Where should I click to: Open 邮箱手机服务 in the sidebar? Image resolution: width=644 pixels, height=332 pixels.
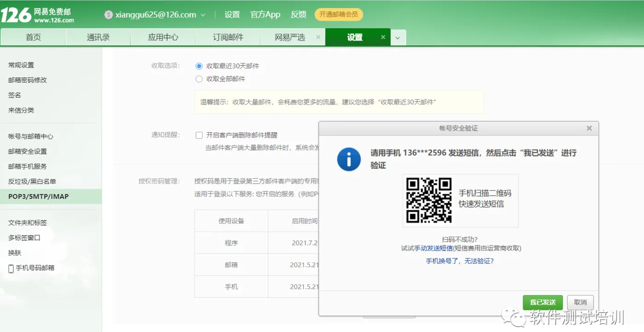tap(28, 166)
